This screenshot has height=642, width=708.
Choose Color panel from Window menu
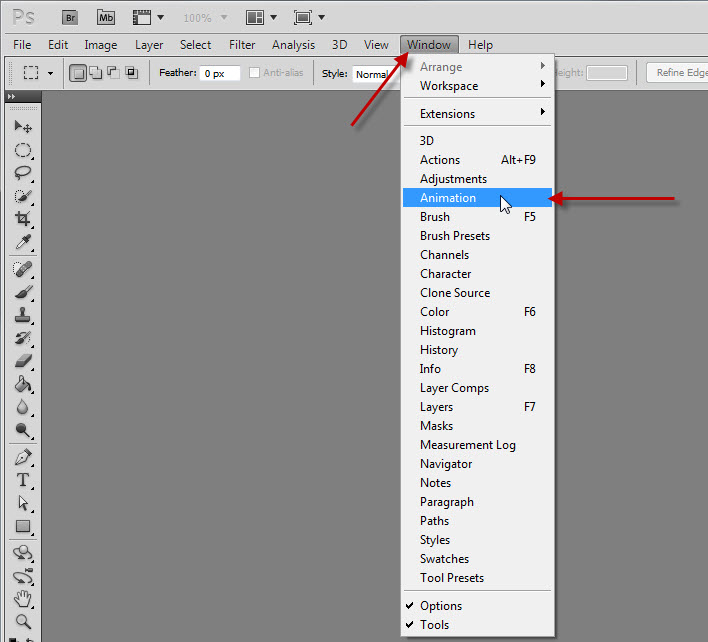477,312
